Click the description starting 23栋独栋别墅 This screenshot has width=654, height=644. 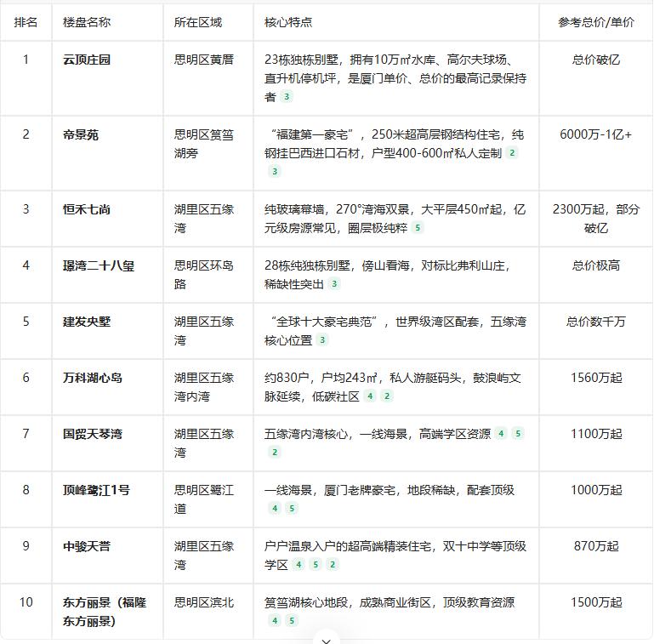pos(395,78)
